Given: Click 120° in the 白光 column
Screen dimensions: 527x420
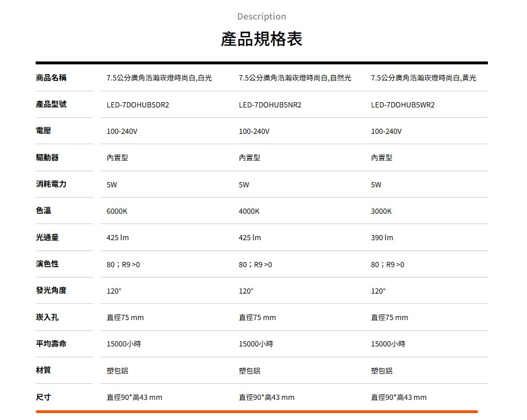Looking at the screenshot, I should coord(114,291).
